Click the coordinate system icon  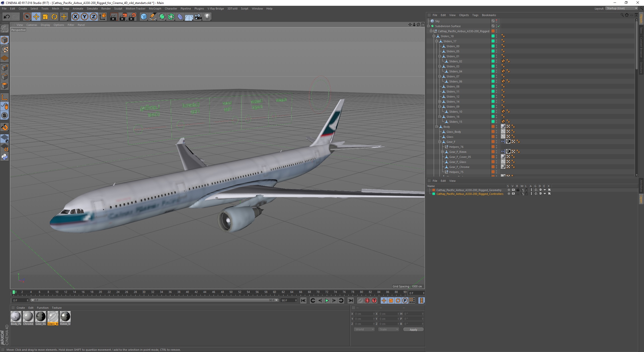[x=103, y=17]
